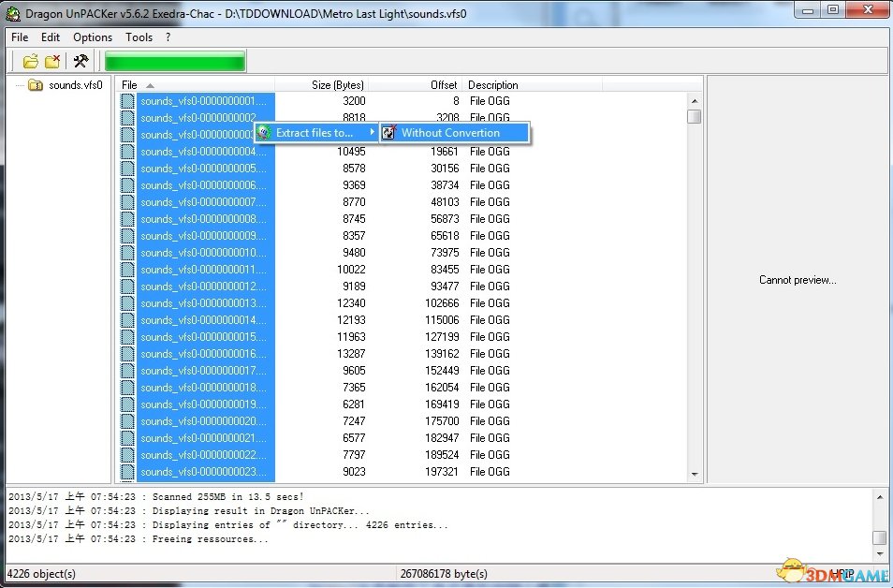Click the 267086178 byte(s) status entry
Image resolution: width=893 pixels, height=588 pixels.
pyautogui.click(x=444, y=574)
